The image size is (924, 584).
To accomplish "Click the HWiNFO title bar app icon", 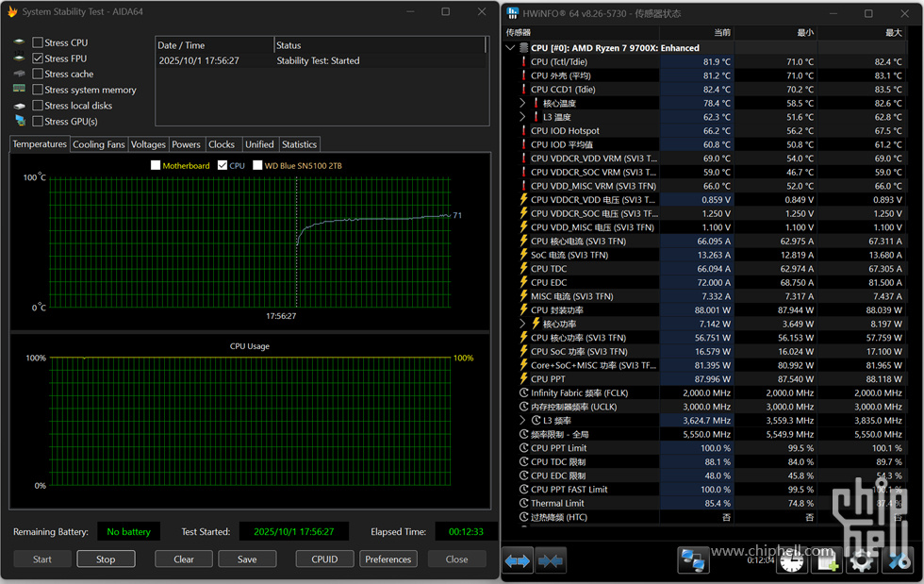I will pos(513,13).
